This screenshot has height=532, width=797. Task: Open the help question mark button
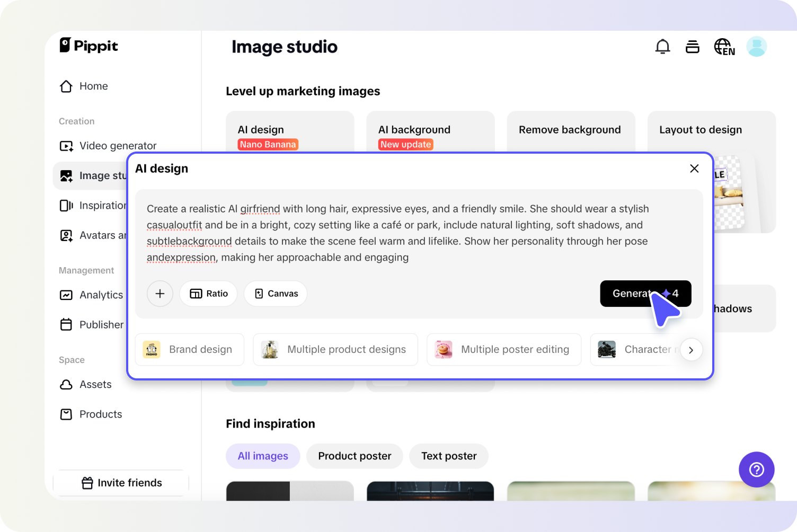(x=756, y=469)
